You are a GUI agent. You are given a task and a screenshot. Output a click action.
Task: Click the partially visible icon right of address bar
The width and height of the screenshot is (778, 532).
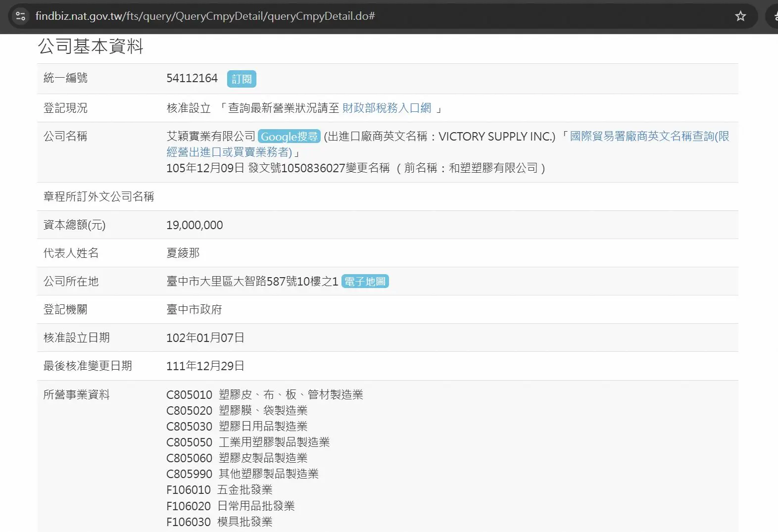[x=773, y=16]
